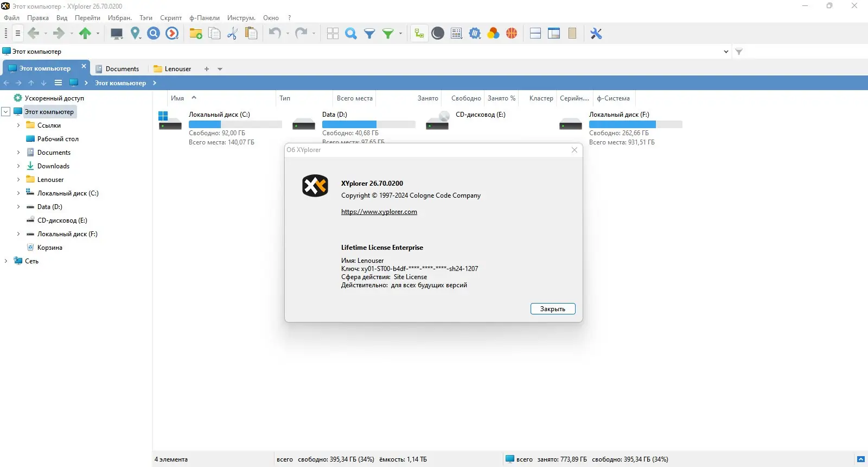Open dropdown next to green filter funnel
Image resolution: width=868 pixels, height=467 pixels.
point(401,34)
